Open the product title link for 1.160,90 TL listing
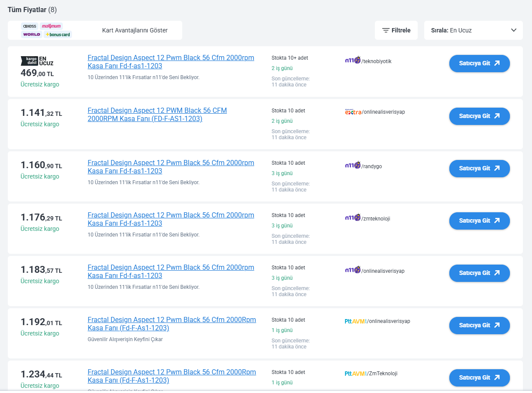Image resolution: width=532 pixels, height=393 pixels. (171, 167)
